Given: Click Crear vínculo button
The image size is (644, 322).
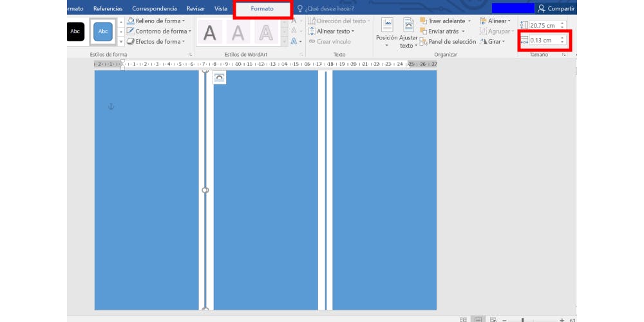Looking at the screenshot, I should tap(330, 41).
